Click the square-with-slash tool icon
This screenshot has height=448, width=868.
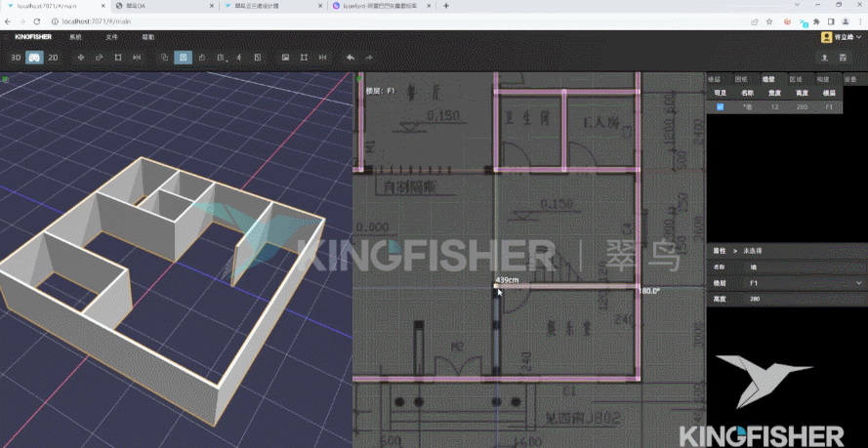(258, 58)
